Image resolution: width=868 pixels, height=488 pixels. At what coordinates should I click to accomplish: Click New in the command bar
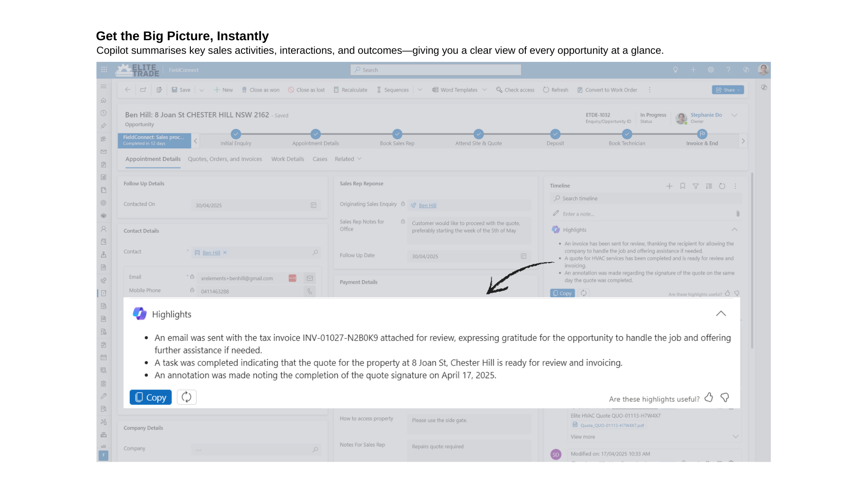pos(223,89)
